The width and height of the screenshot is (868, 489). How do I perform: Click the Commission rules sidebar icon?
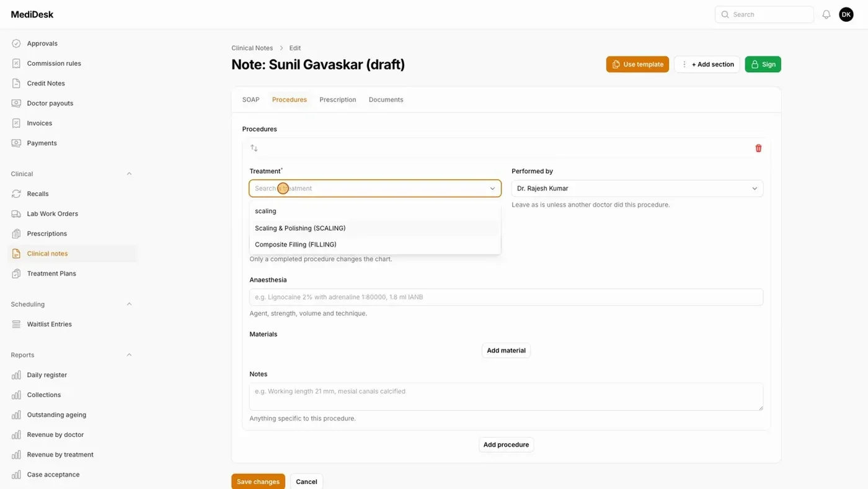16,63
